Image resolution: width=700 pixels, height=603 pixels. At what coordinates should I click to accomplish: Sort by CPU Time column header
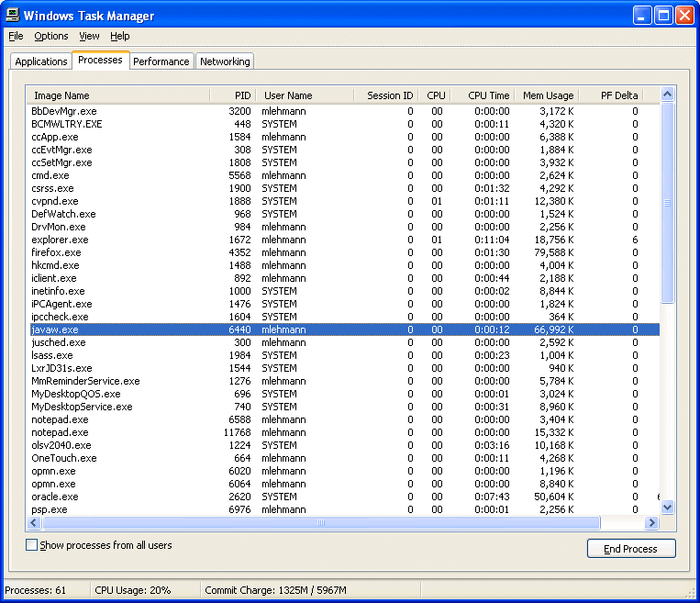click(x=483, y=95)
